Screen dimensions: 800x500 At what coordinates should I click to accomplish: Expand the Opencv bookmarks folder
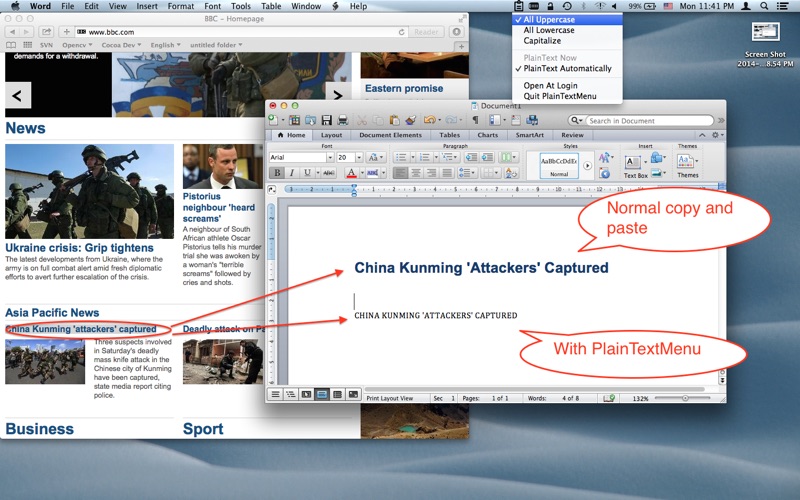click(77, 45)
